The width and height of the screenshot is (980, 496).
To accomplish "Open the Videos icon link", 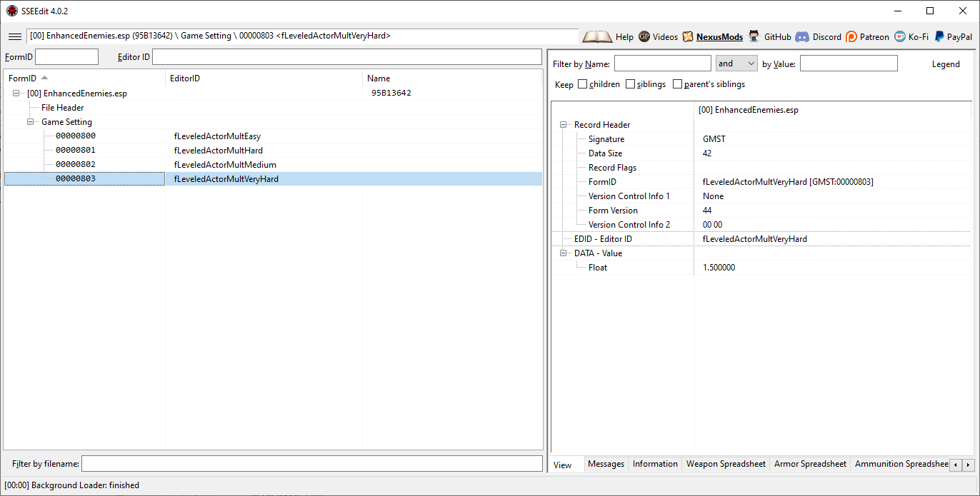I will (644, 36).
